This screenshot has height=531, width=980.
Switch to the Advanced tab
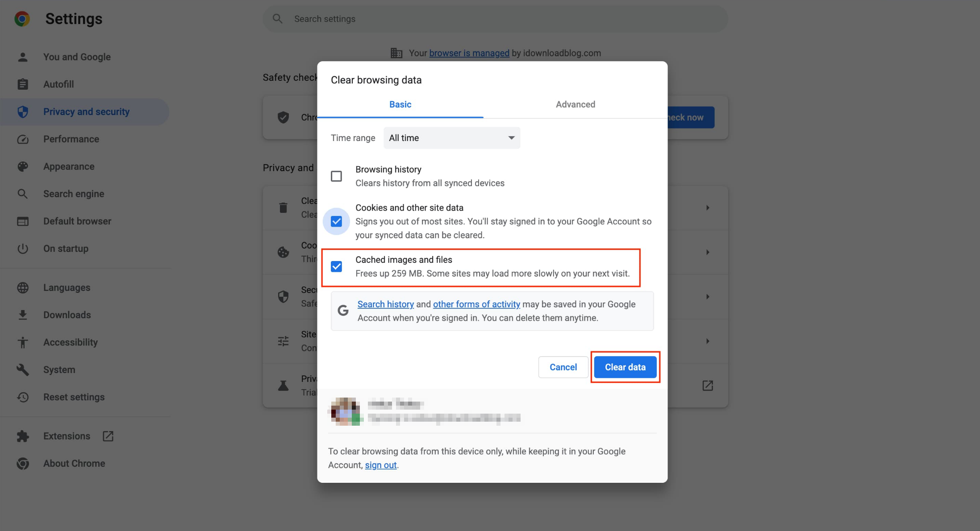tap(575, 104)
